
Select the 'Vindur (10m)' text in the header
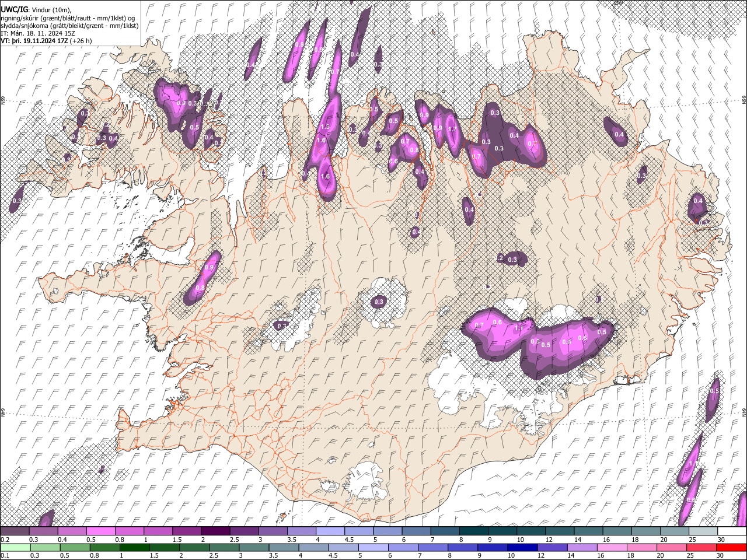coord(51,10)
